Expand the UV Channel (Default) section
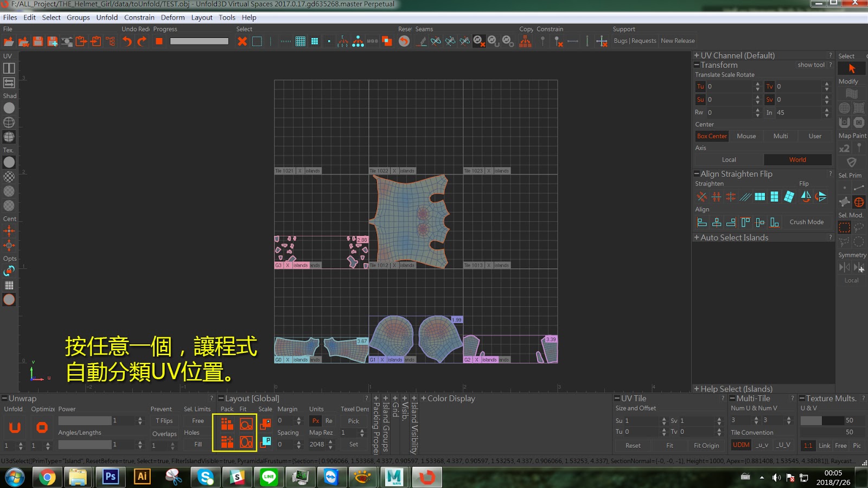Viewport: 868px width, 488px height. tap(697, 55)
